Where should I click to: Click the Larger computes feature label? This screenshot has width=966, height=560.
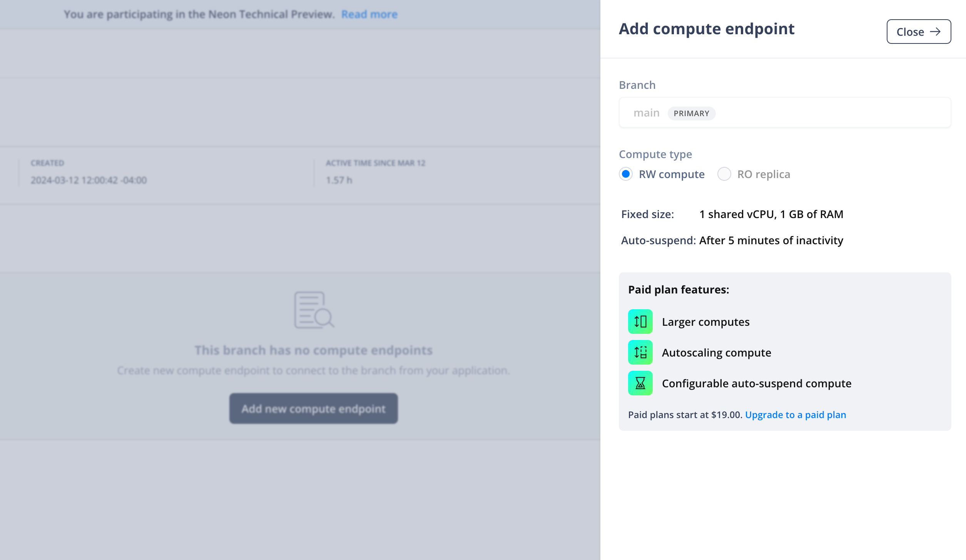[x=705, y=322]
